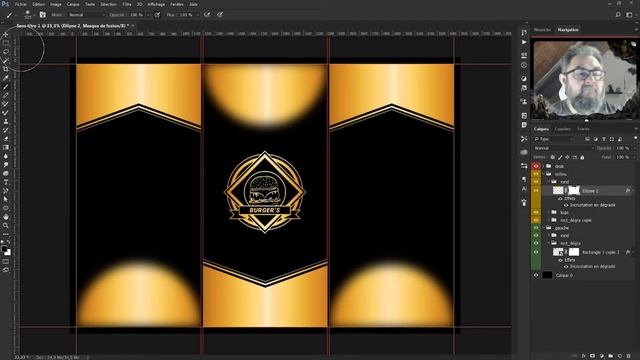Hide the gauche layer group

[536, 228]
